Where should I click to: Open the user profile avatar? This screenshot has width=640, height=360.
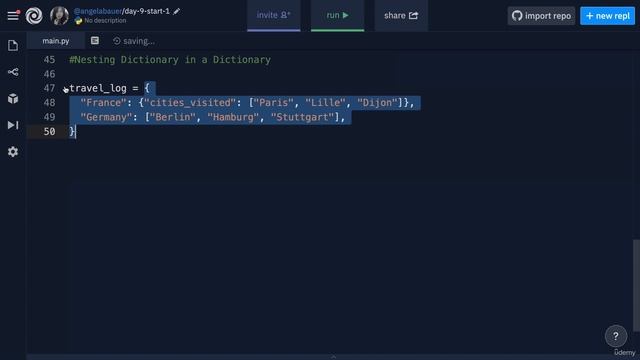[59, 16]
